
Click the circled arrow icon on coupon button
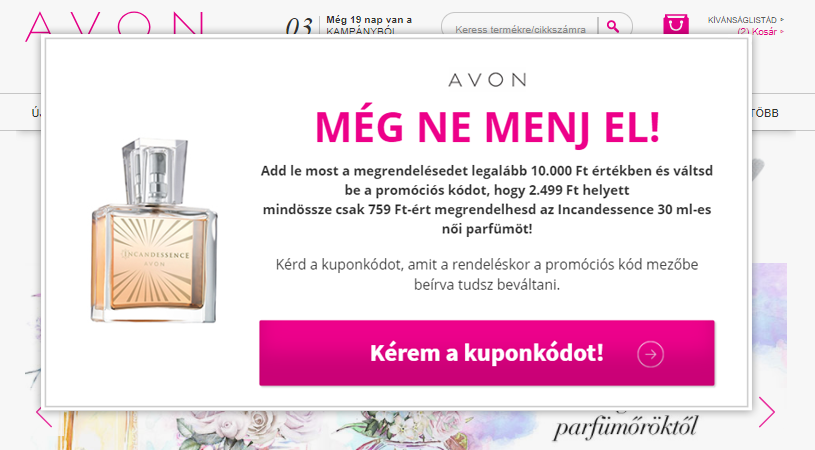pos(650,354)
